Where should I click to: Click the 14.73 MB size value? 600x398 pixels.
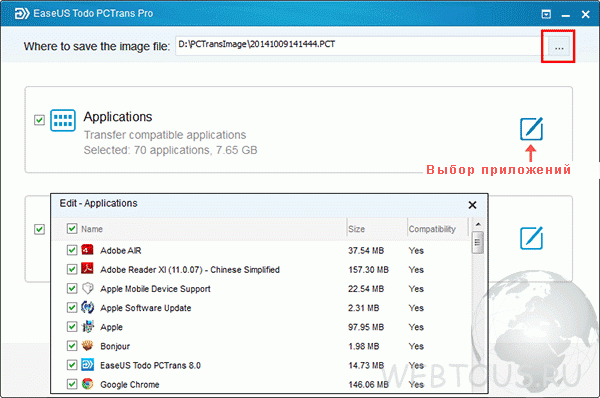tap(366, 365)
